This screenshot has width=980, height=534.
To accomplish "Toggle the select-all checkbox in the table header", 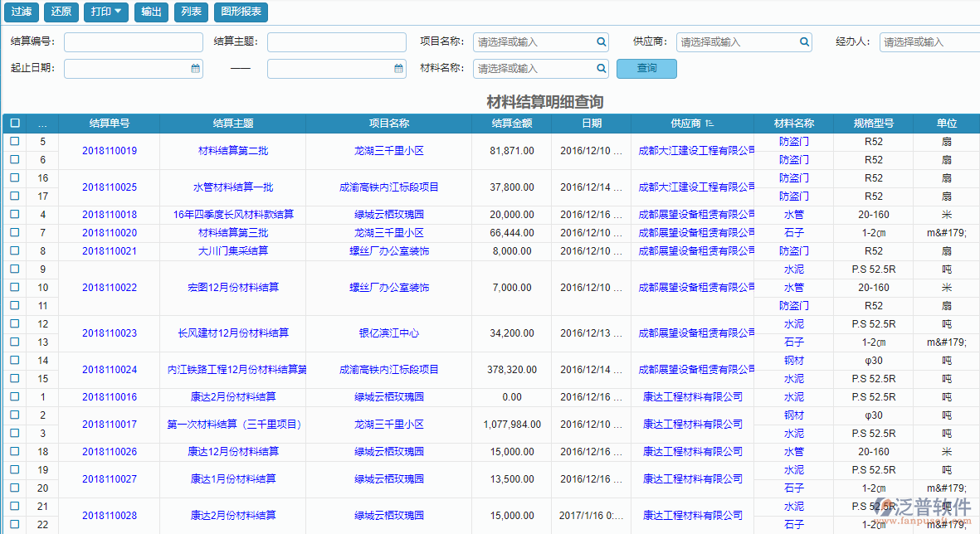I will [x=14, y=122].
